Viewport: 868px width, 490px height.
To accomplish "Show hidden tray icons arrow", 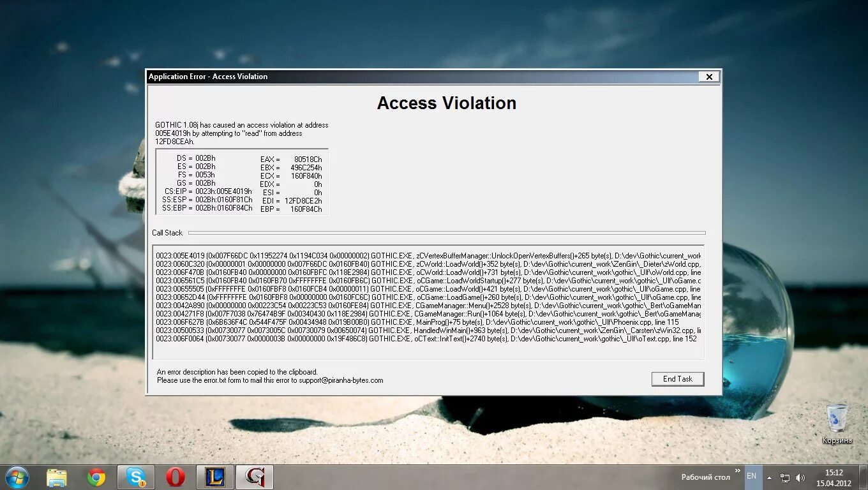I will coord(770,477).
